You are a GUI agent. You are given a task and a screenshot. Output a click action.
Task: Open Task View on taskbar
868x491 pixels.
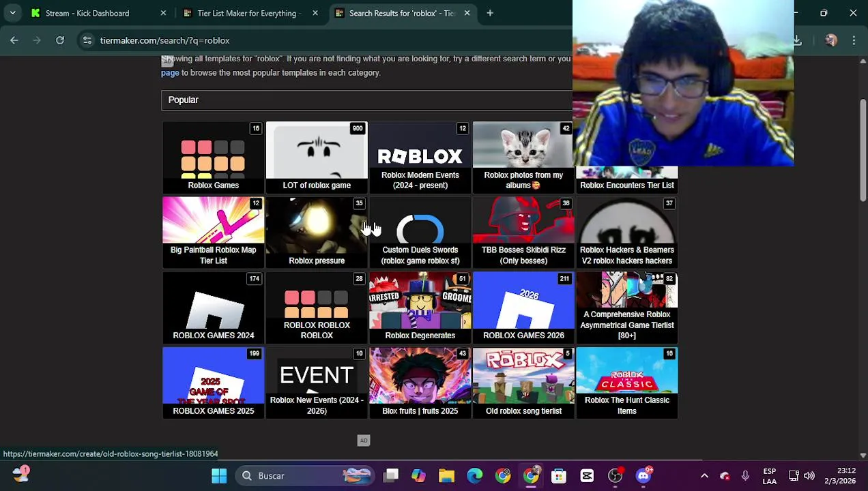coord(391,475)
